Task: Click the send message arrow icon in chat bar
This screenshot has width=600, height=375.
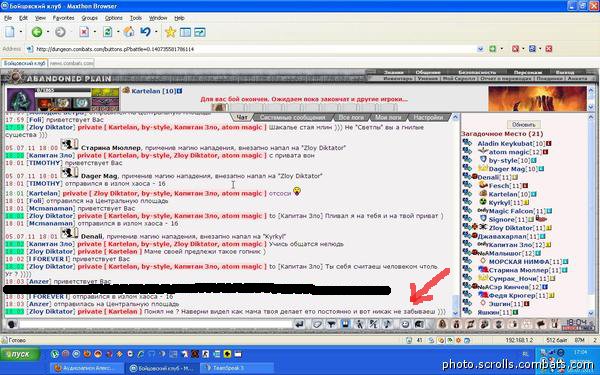Action: (300, 324)
